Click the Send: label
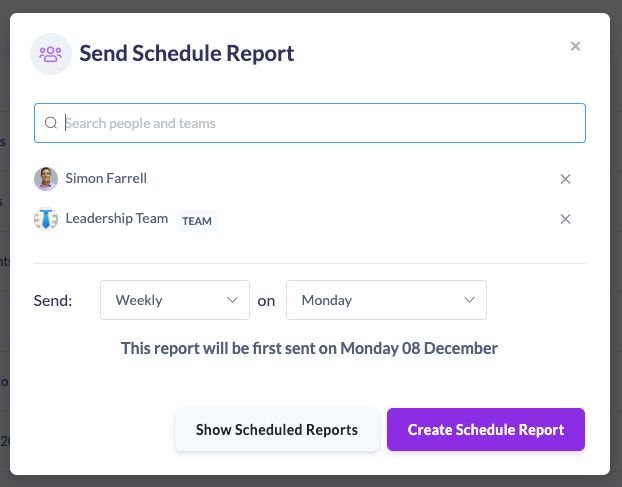This screenshot has height=487, width=622. pyautogui.click(x=53, y=300)
